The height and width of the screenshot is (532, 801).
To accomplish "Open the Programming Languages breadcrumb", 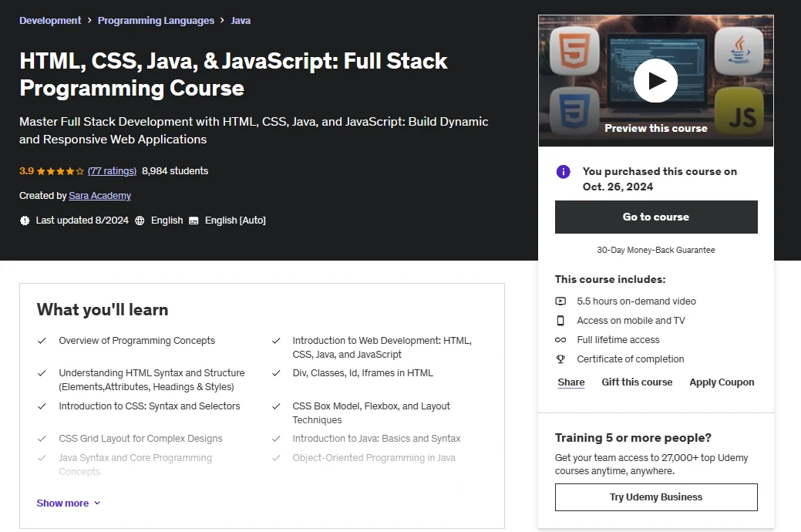I will (156, 21).
